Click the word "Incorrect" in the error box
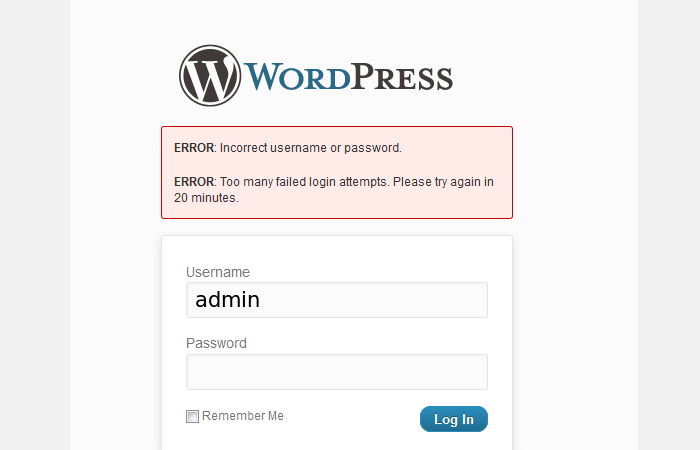The width and height of the screenshot is (700, 450). click(x=245, y=148)
